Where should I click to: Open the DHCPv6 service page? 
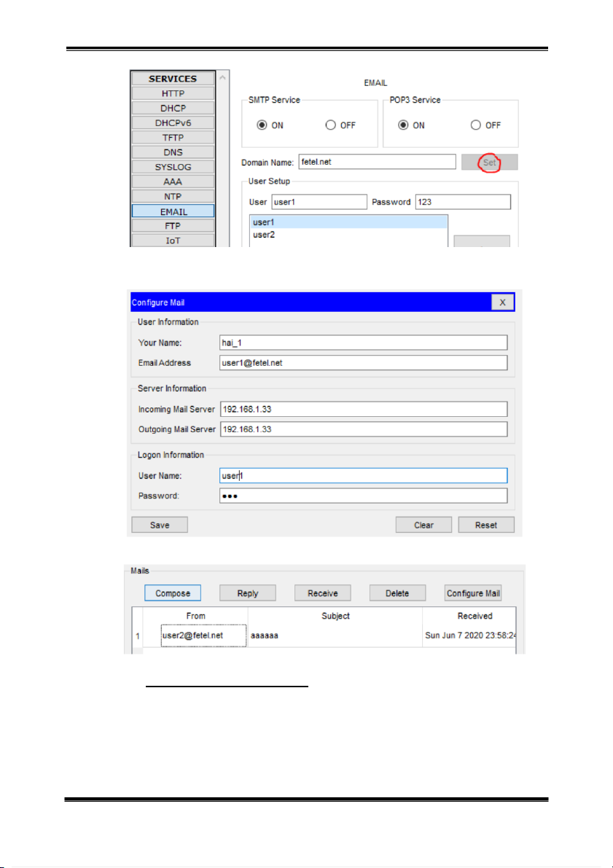click(x=173, y=123)
